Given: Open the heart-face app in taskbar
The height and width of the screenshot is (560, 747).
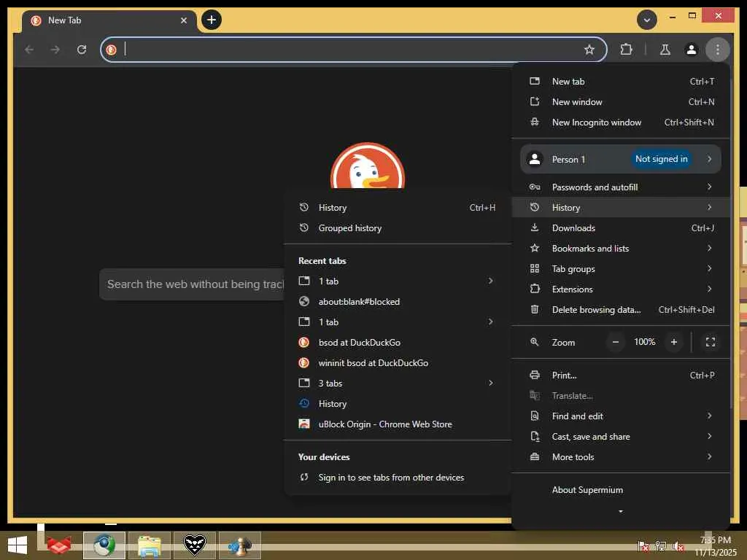Looking at the screenshot, I should [194, 545].
